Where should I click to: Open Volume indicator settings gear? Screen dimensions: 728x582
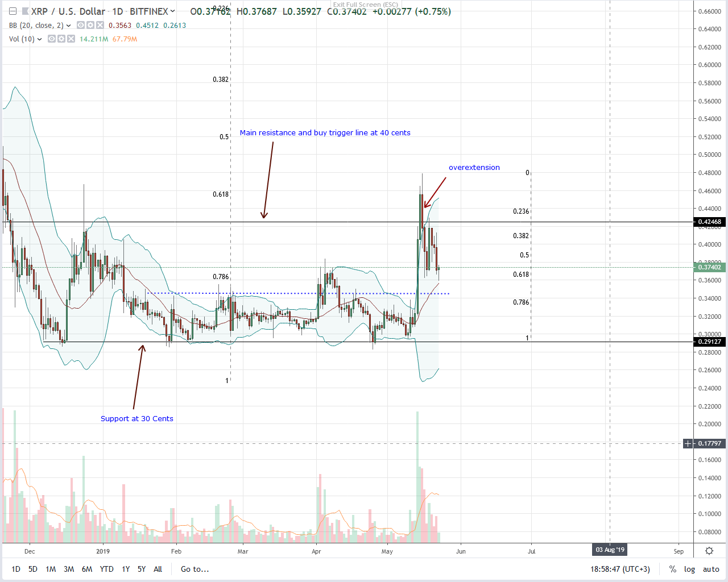(x=61, y=39)
